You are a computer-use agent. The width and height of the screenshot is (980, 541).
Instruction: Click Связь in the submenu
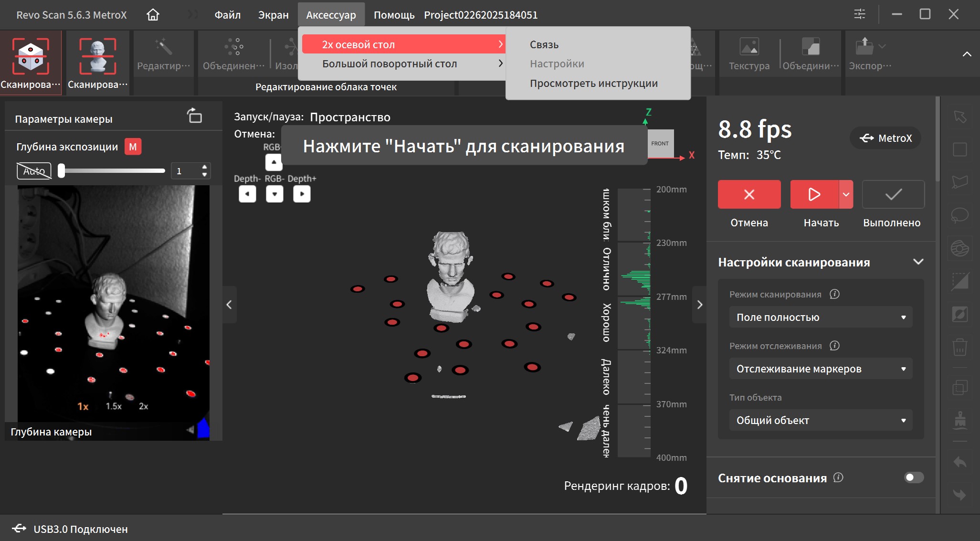(544, 44)
